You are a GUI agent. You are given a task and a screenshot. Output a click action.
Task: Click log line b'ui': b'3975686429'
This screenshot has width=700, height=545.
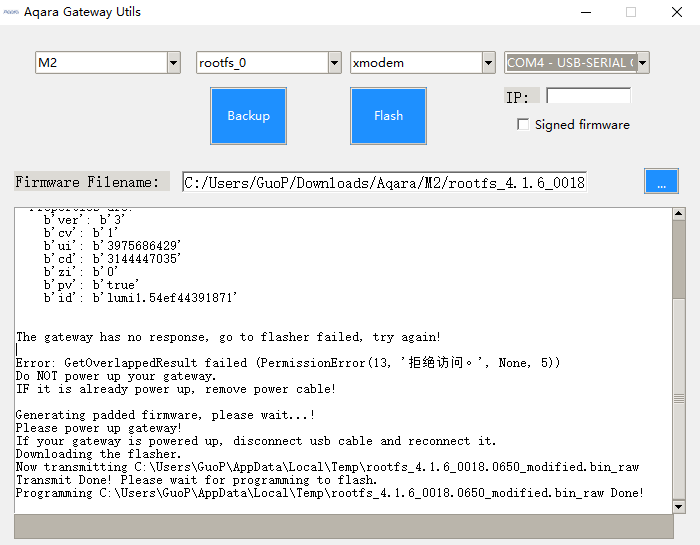(112, 245)
